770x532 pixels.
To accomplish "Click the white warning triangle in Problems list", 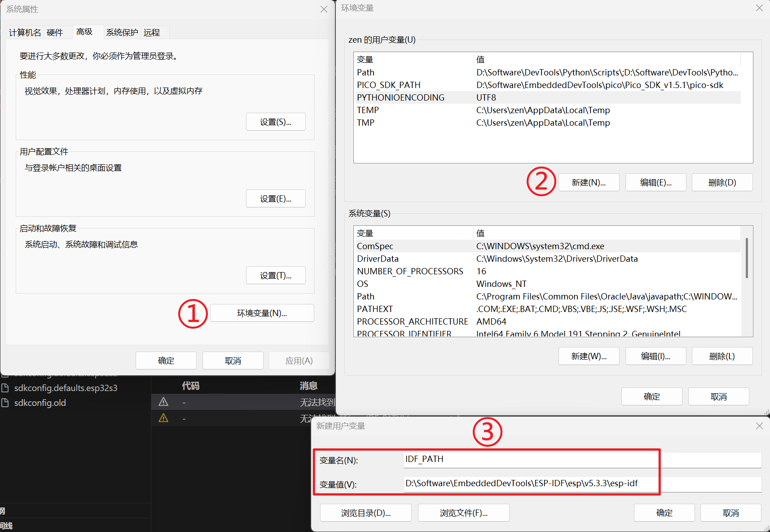I will pyautogui.click(x=163, y=401).
